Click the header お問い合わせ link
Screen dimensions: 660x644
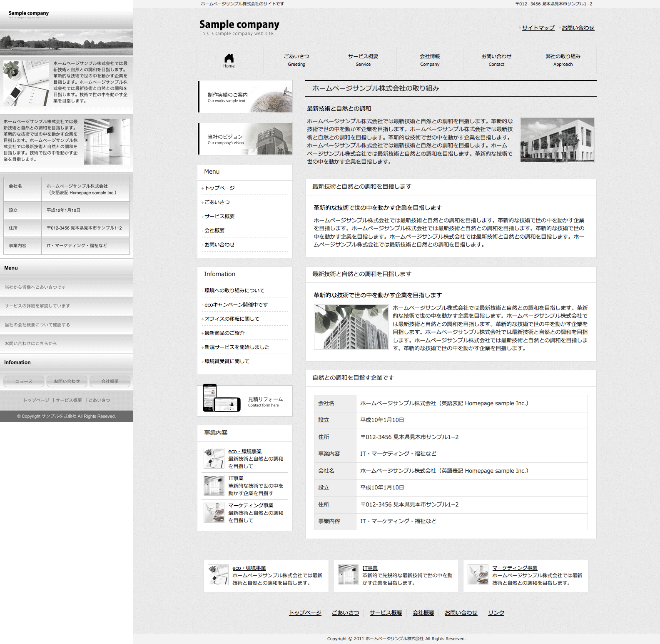click(578, 28)
